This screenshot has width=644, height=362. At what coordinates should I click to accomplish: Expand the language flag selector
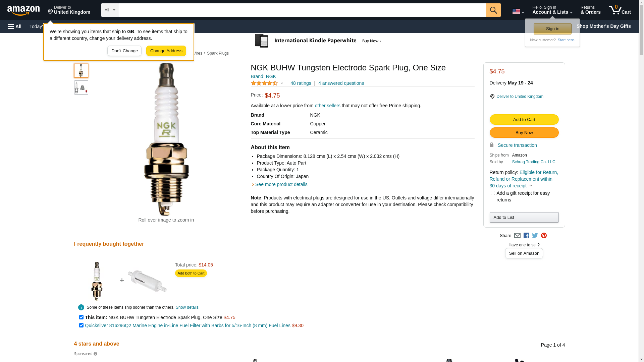pos(518,12)
